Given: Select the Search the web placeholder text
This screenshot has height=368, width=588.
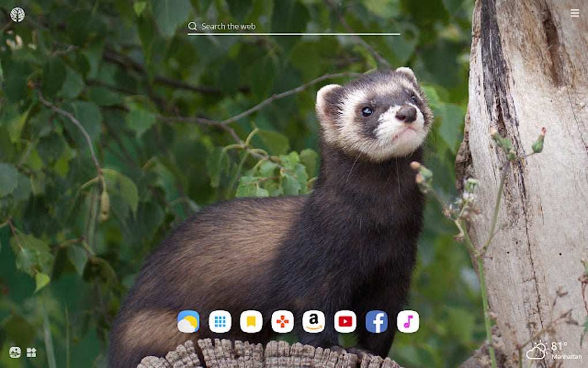Looking at the screenshot, I should [228, 26].
